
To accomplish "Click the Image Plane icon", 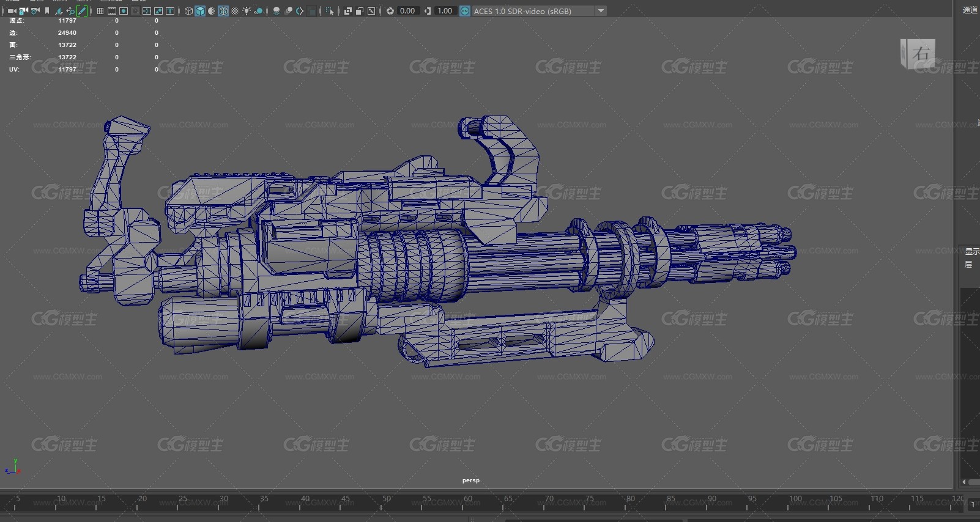I will pos(59,11).
